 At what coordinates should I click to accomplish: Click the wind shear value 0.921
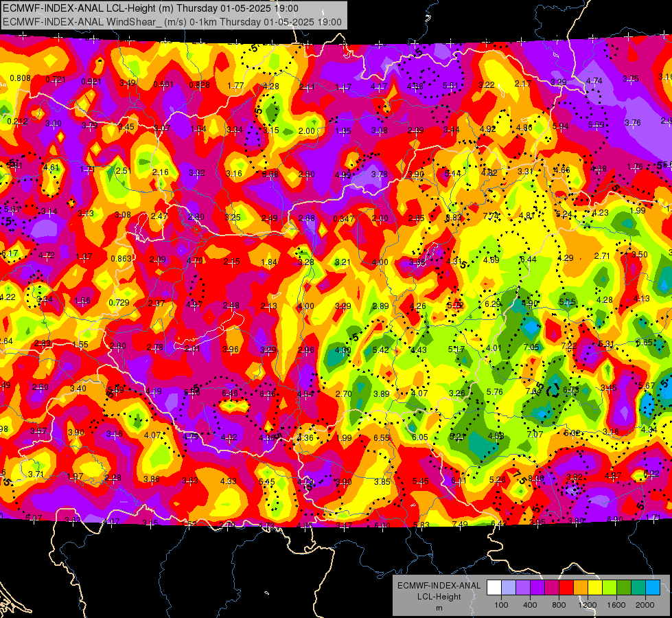pyautogui.click(x=91, y=82)
